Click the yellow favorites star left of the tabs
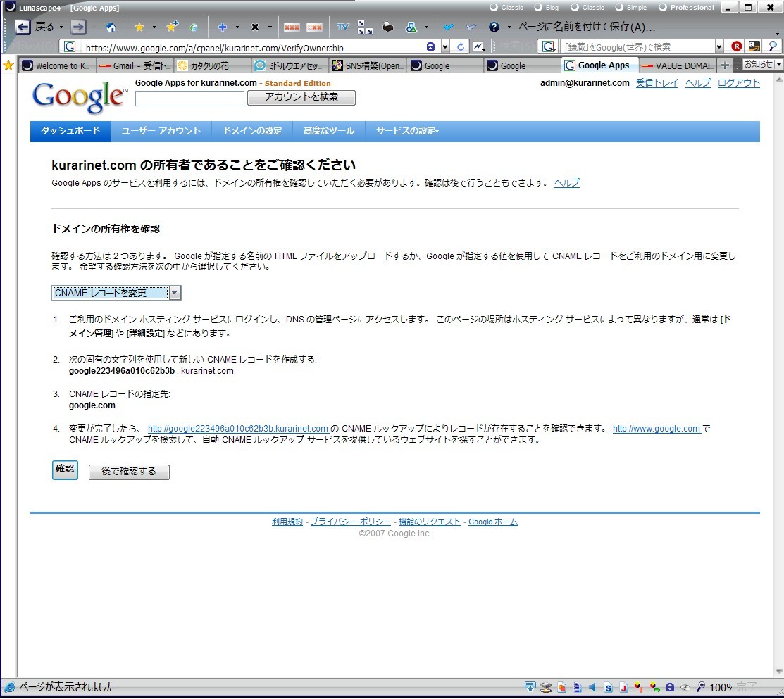 (8, 65)
